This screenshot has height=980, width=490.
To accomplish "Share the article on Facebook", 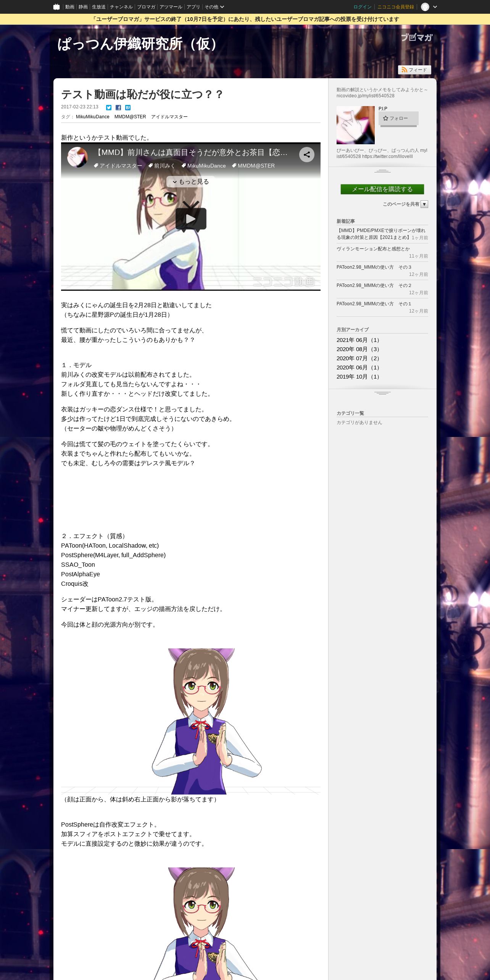I will pyautogui.click(x=118, y=108).
